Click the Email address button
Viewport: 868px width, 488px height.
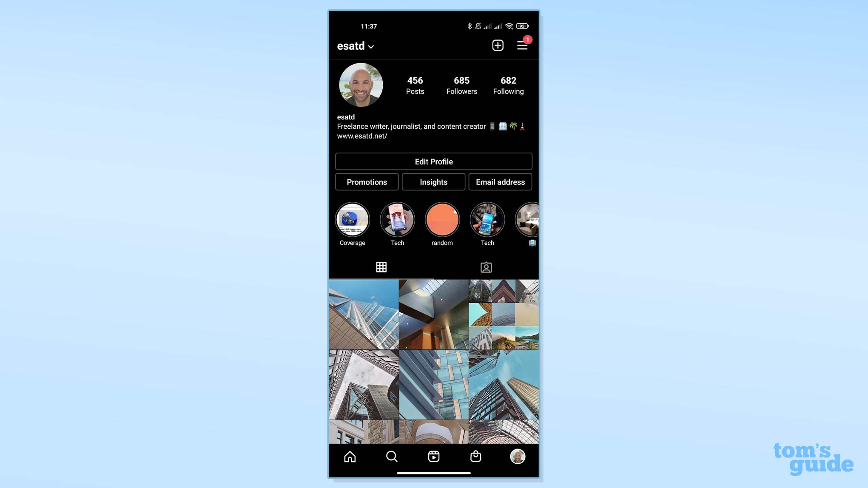500,182
